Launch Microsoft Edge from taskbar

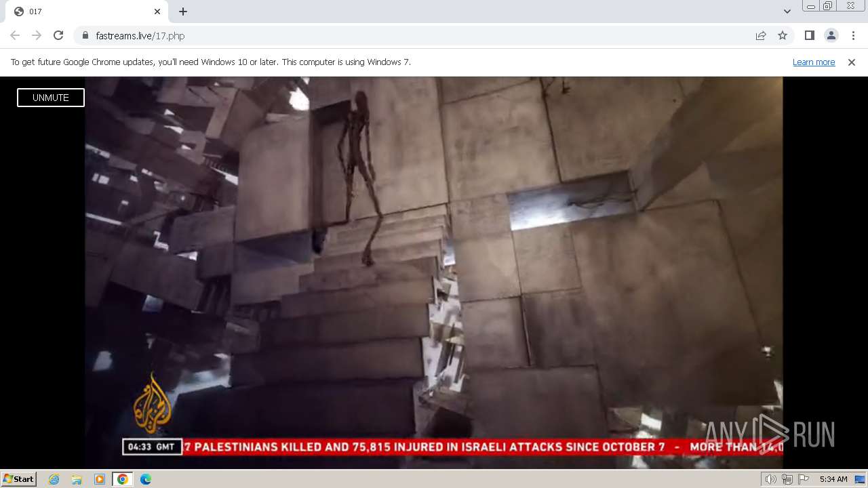(146, 479)
